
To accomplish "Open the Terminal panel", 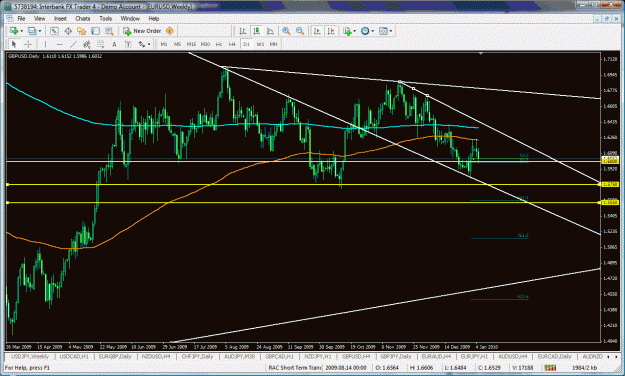I will pos(95,31).
